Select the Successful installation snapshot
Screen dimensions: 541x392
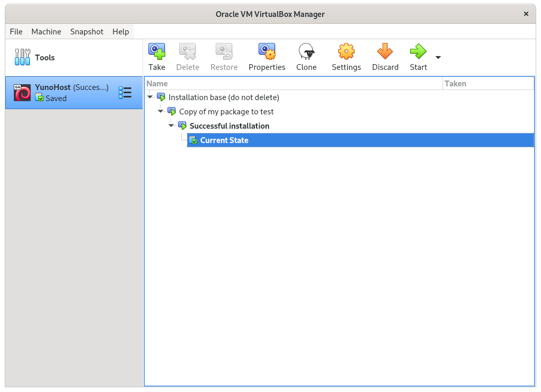pyautogui.click(x=229, y=126)
